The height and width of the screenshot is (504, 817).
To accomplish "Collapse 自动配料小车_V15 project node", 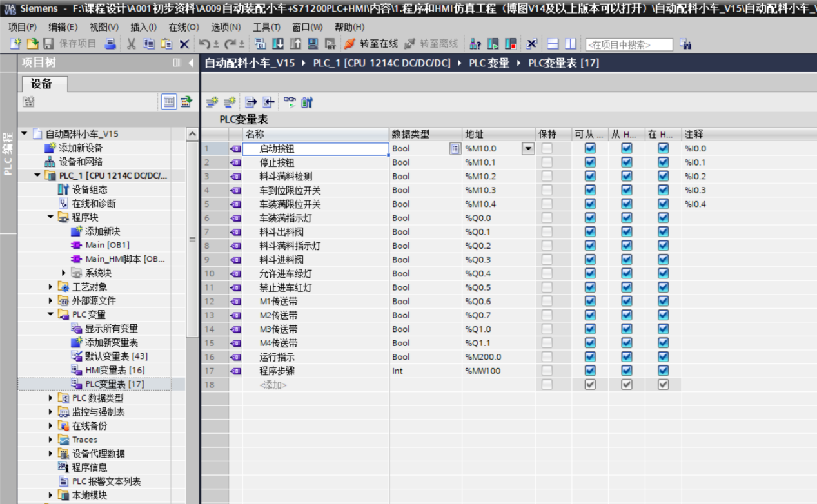I will point(25,134).
